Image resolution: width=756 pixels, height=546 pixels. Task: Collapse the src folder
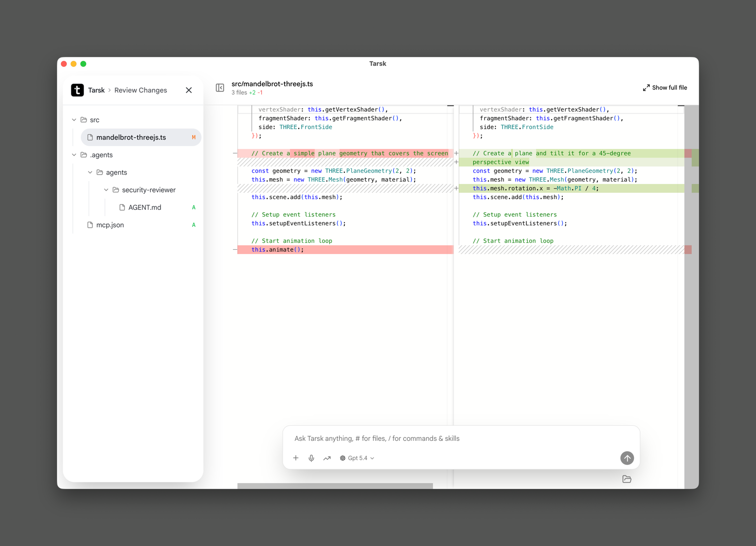(74, 120)
